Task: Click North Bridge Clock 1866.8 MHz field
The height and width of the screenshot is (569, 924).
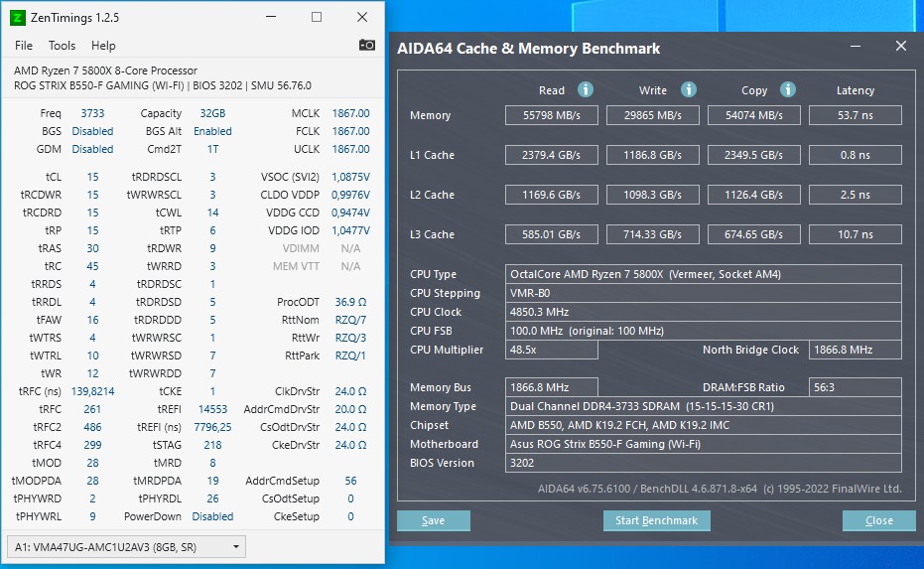Action: click(x=856, y=350)
